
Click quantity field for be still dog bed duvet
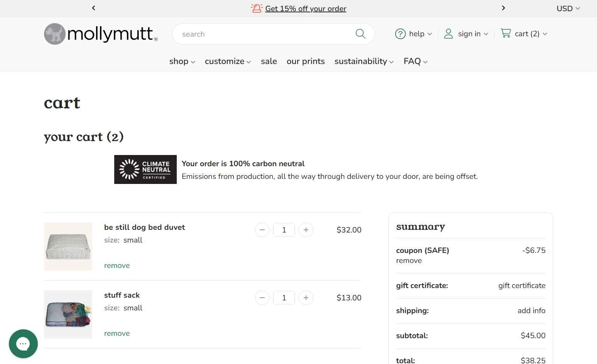coord(284,230)
